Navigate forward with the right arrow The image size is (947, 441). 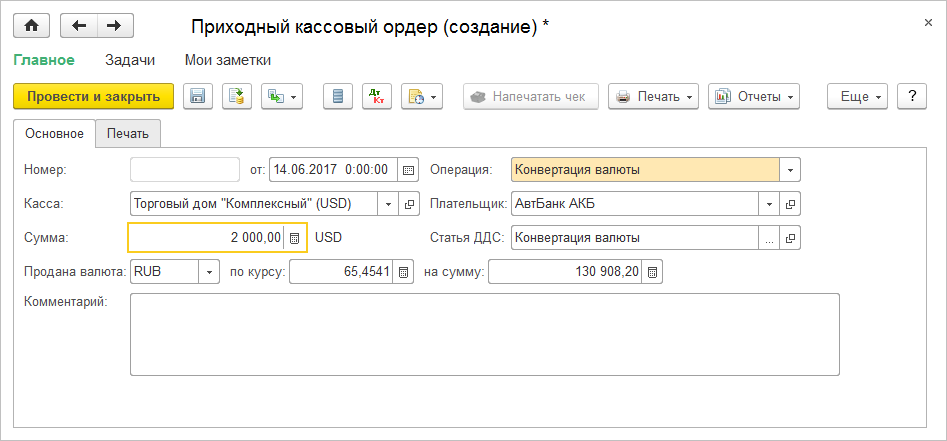(115, 26)
